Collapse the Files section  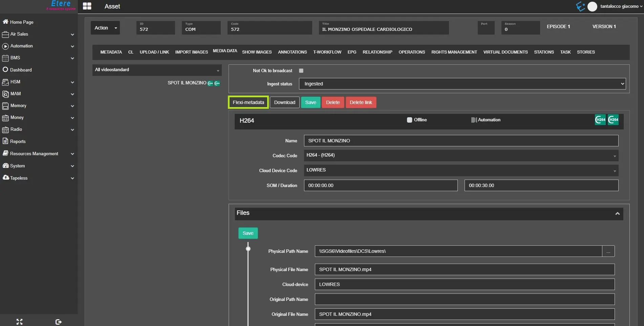click(x=617, y=213)
